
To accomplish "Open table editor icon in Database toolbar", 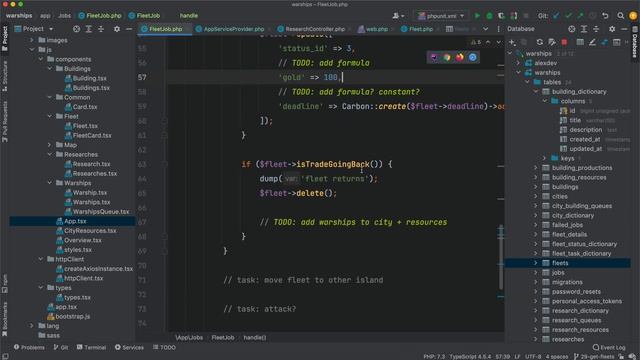I will click(580, 42).
